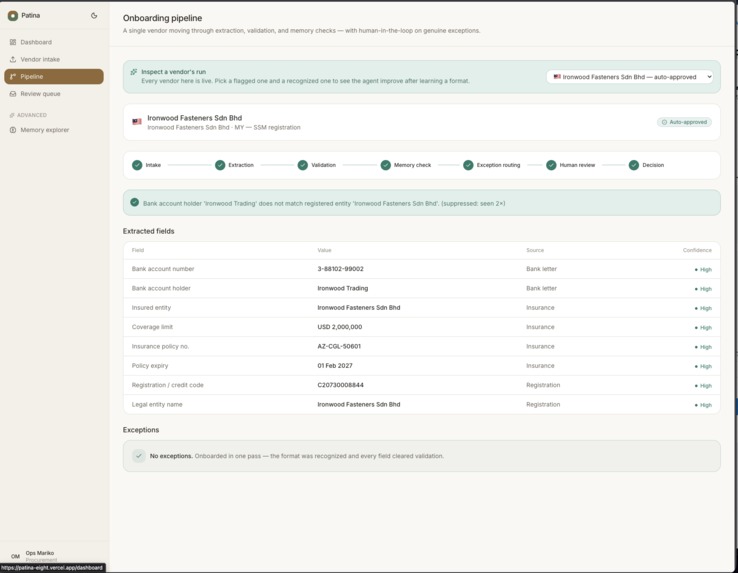The width and height of the screenshot is (738, 573).
Task: Click the Review queue inbox icon
Action: pyautogui.click(x=13, y=94)
